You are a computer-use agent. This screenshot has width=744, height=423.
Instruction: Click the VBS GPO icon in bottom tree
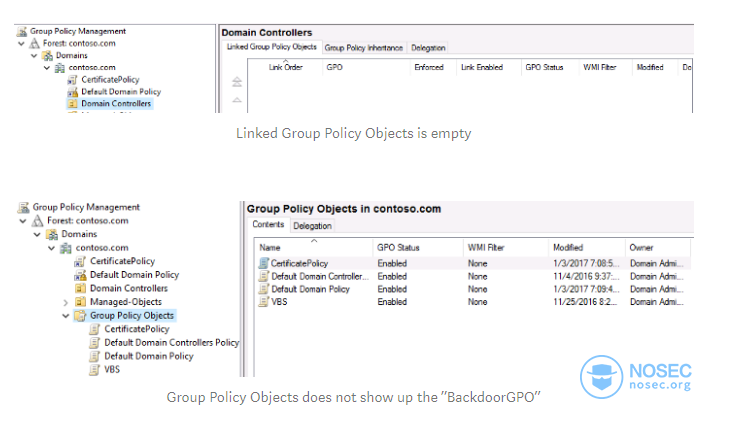click(x=95, y=369)
